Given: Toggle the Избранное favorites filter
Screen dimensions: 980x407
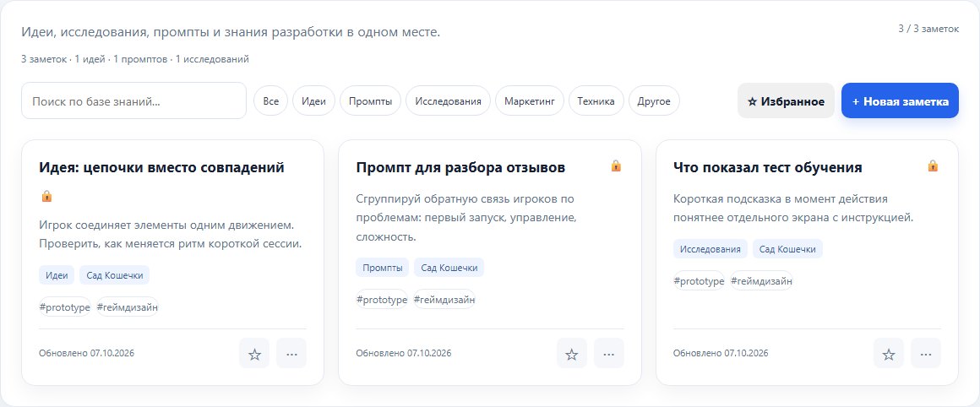Looking at the screenshot, I should tap(786, 101).
